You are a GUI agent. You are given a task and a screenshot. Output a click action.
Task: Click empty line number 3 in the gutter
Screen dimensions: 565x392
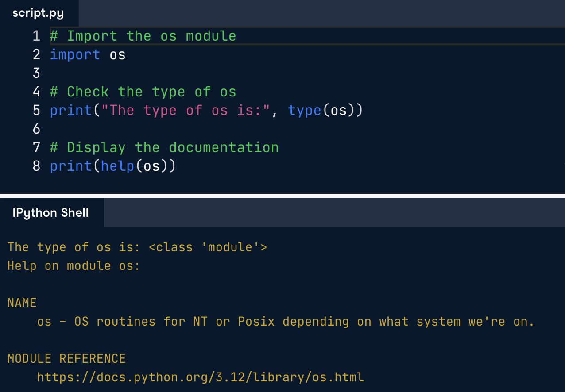[36, 73]
